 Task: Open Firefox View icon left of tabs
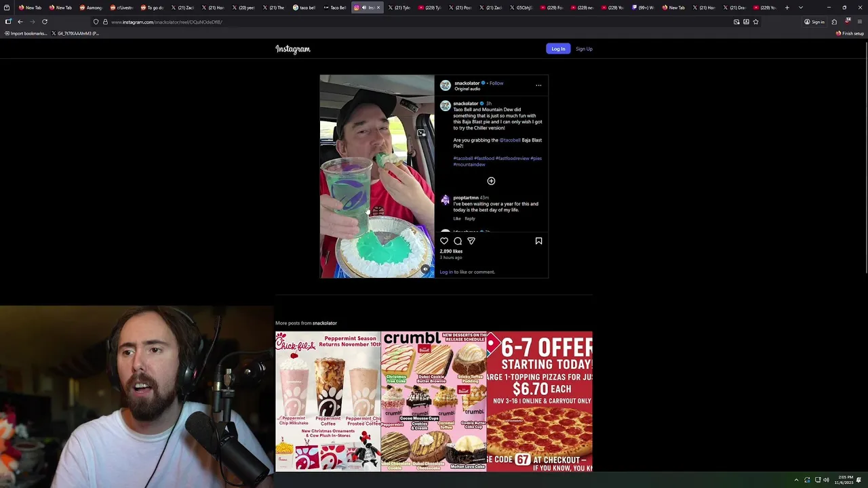(x=6, y=7)
